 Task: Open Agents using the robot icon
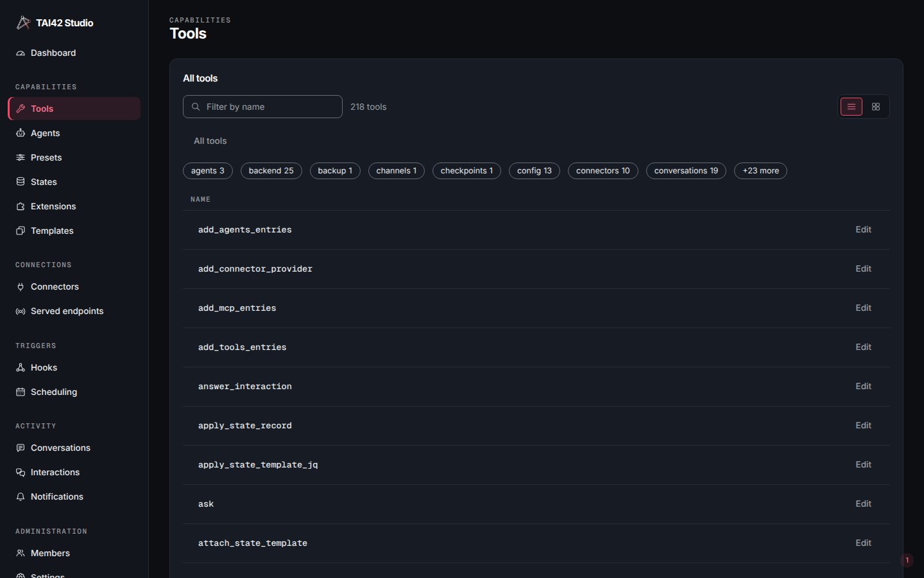coord(21,133)
